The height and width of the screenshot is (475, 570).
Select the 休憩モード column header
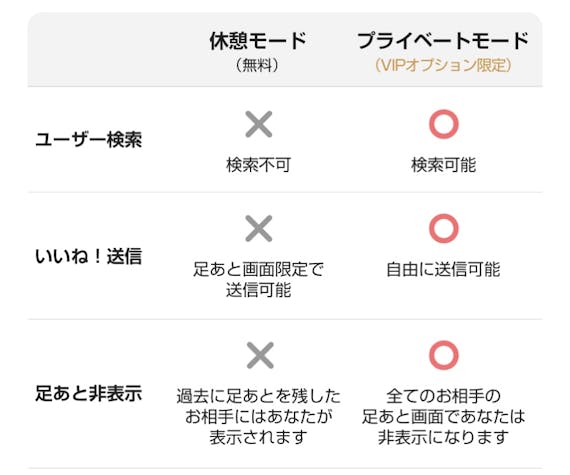(258, 40)
